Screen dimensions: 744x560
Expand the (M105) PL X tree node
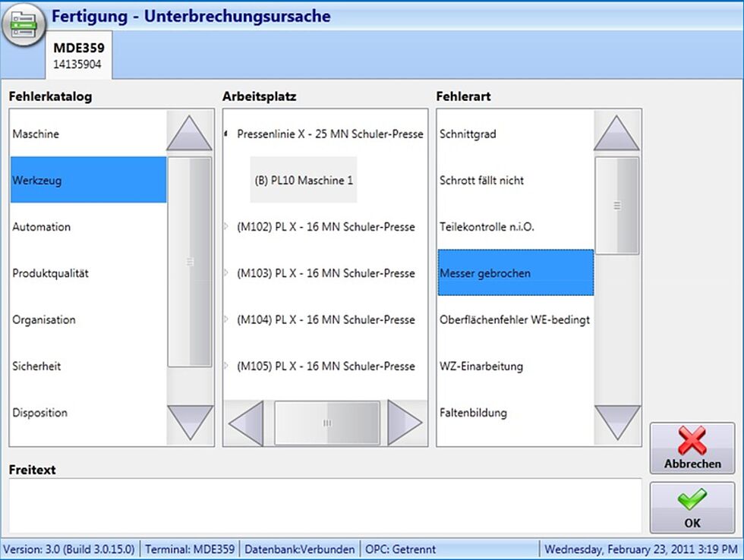(226, 366)
